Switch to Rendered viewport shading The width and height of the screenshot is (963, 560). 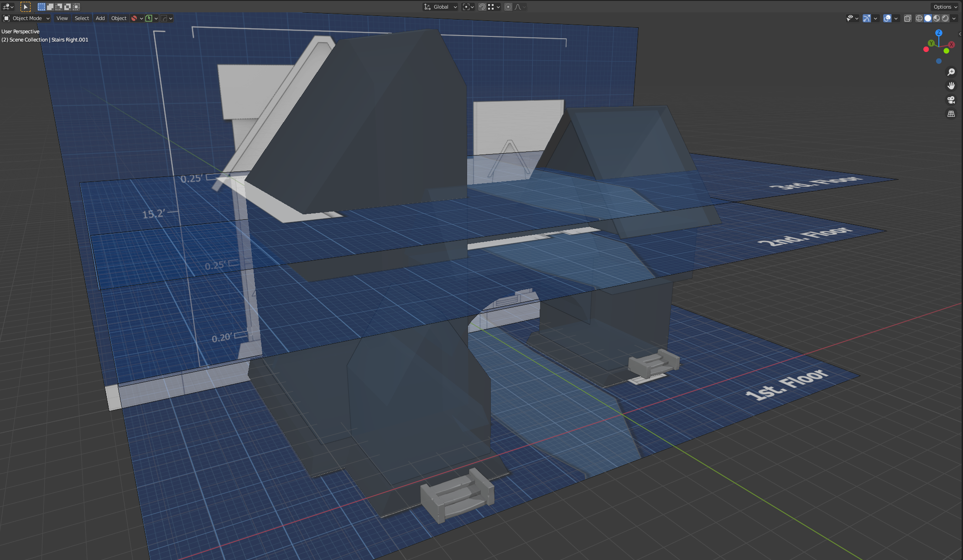point(945,18)
